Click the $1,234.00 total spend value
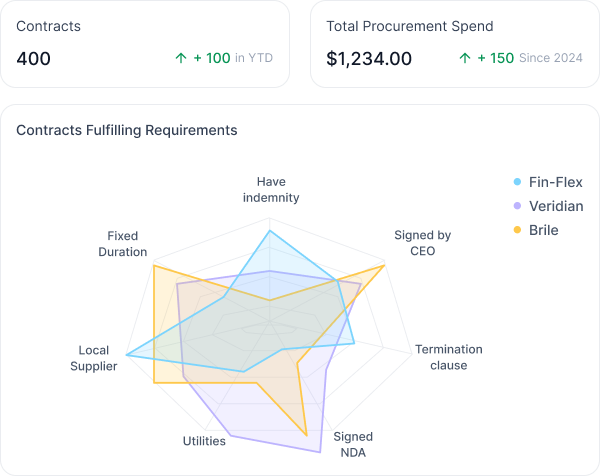Viewport: 600px width, 476px height. [369, 58]
